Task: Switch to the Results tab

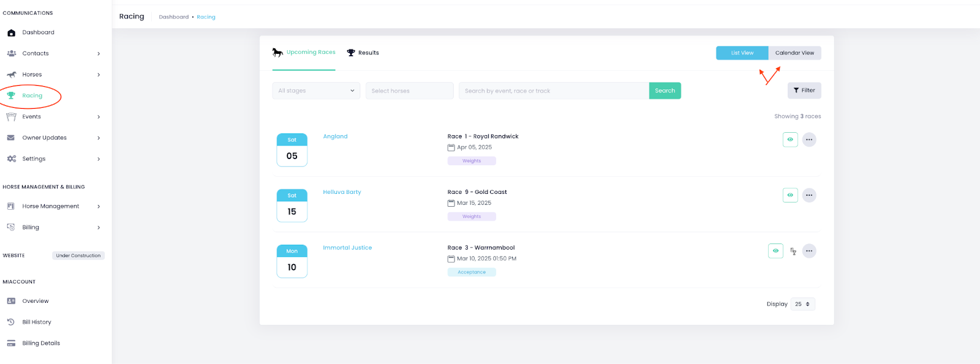Action: pos(363,53)
